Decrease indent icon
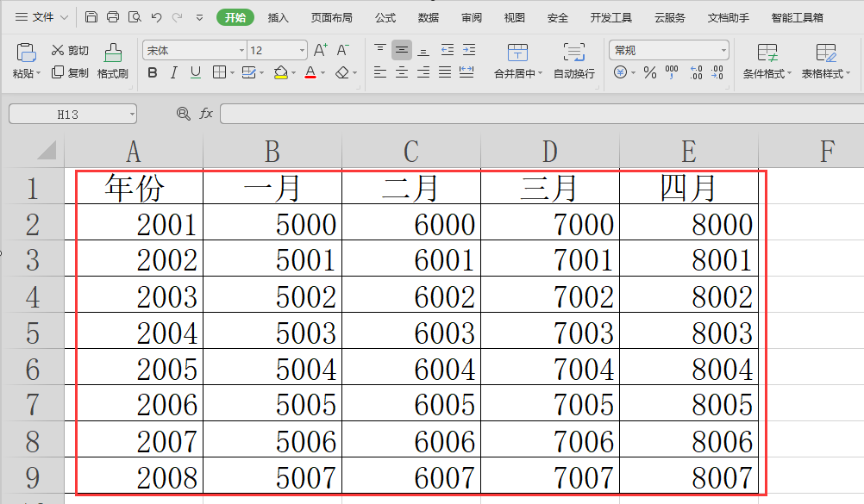 448,50
